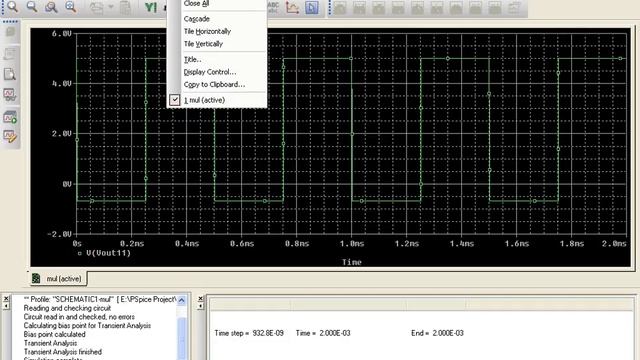Click the 1.0ms x-axis label
The image size is (640, 360).
click(x=352, y=244)
